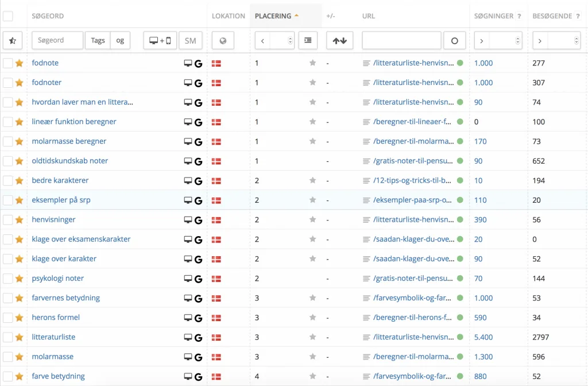Click the og operator button
This screenshot has height=386, width=588.
(120, 41)
